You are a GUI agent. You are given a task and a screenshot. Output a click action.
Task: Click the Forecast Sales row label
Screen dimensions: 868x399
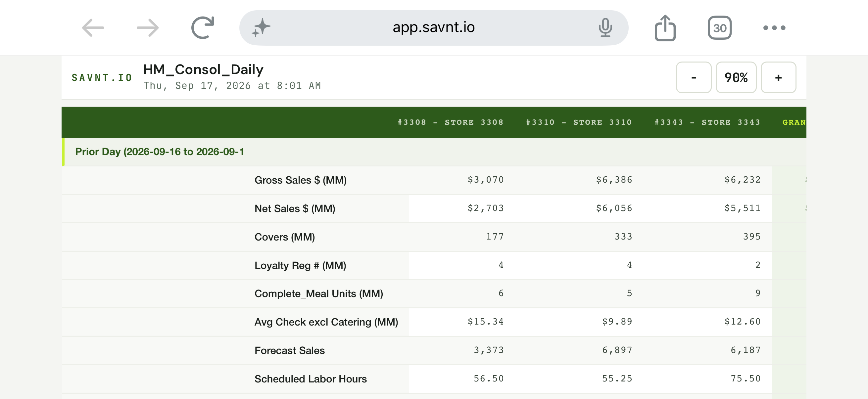pos(289,350)
